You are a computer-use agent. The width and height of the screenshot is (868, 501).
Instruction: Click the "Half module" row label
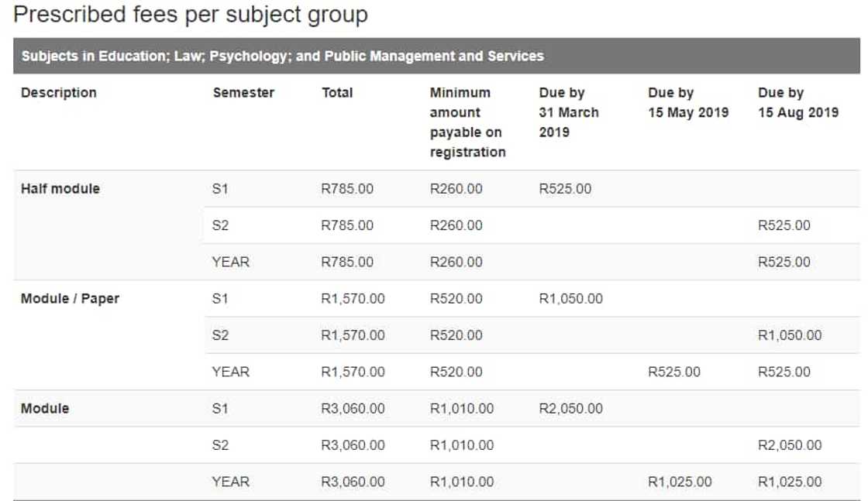(x=60, y=189)
